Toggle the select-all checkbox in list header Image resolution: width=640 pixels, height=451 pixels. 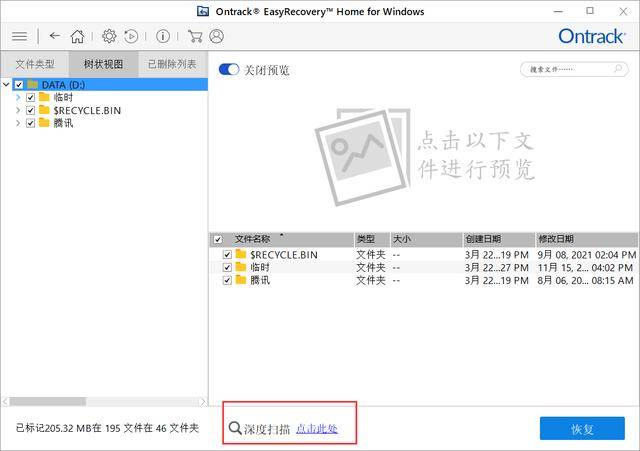point(218,239)
